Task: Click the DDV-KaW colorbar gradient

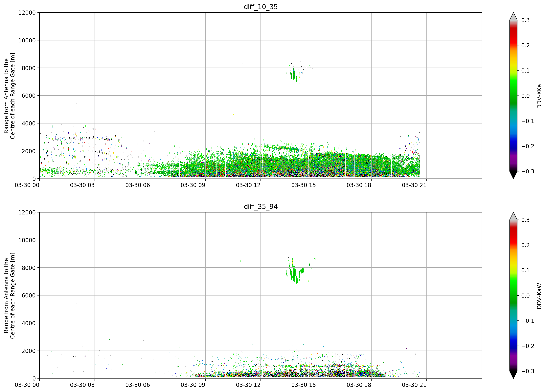Action: pyautogui.click(x=513, y=295)
